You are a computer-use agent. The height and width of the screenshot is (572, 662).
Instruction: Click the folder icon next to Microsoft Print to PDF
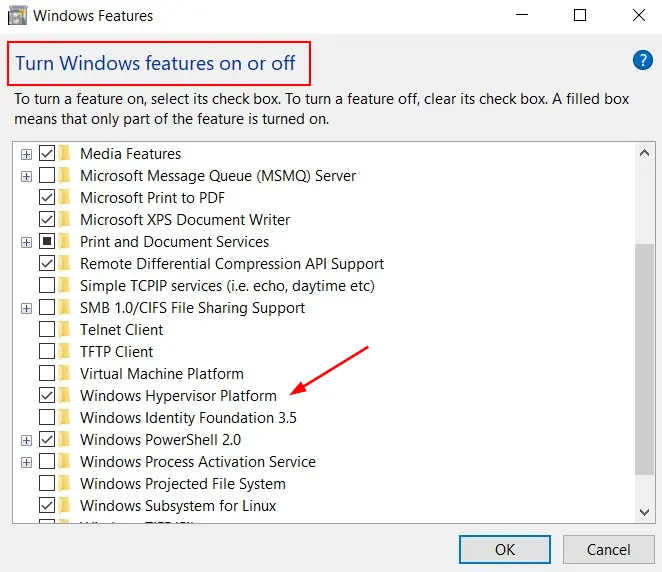tap(66, 198)
